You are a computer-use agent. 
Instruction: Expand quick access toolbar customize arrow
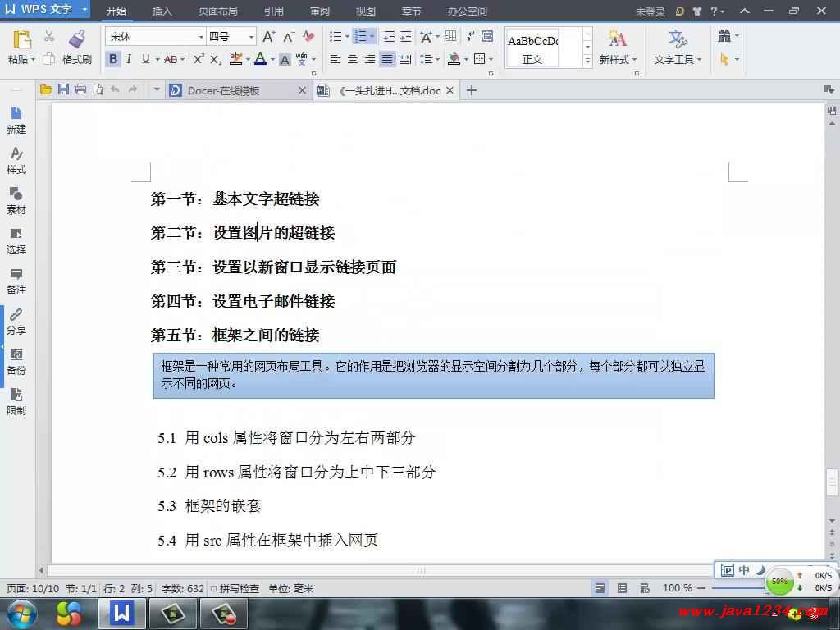pos(157,90)
